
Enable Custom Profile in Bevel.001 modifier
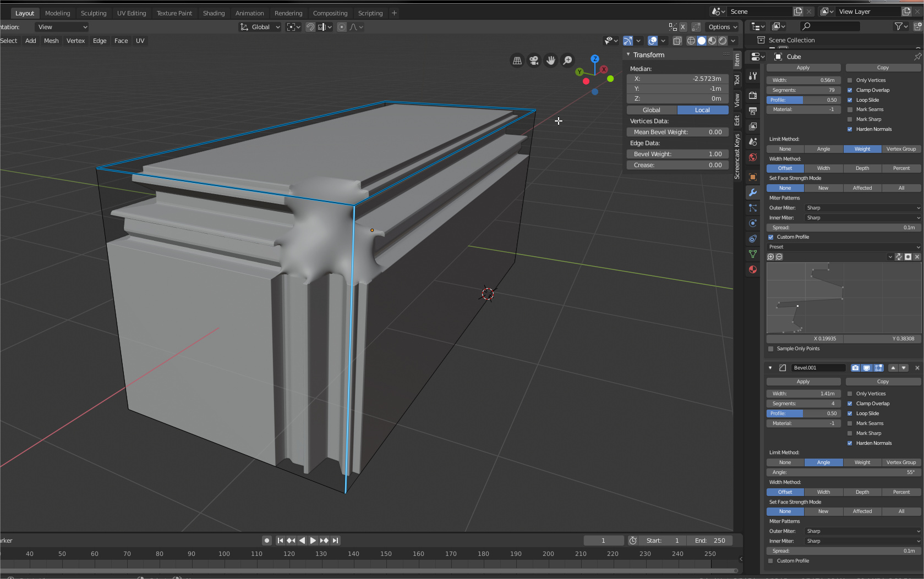point(770,561)
